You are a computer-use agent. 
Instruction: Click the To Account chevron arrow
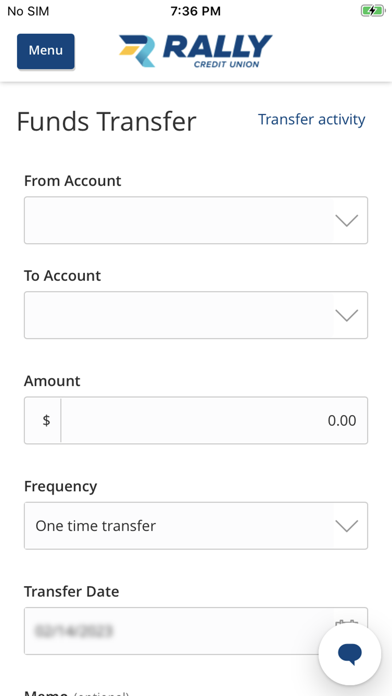(x=347, y=315)
